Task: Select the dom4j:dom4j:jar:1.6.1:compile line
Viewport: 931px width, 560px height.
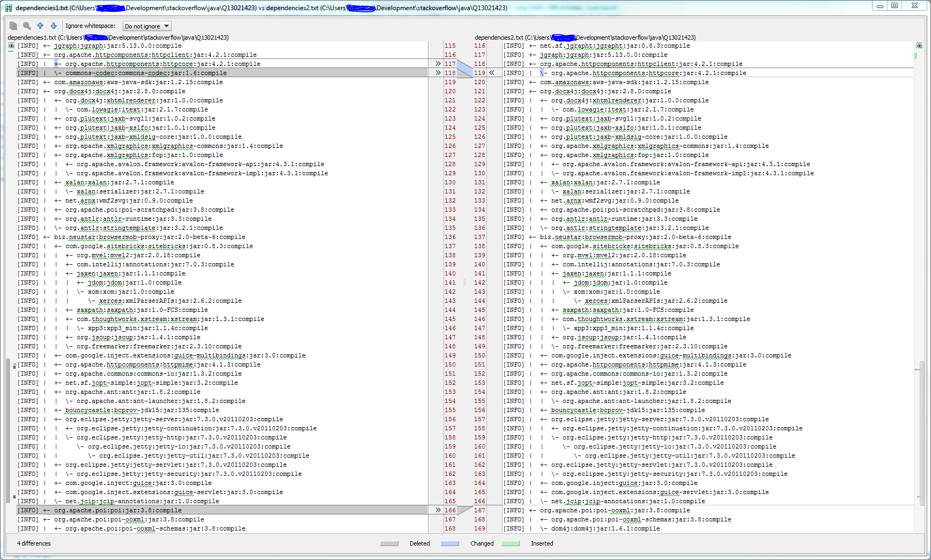Action: [x=708, y=528]
